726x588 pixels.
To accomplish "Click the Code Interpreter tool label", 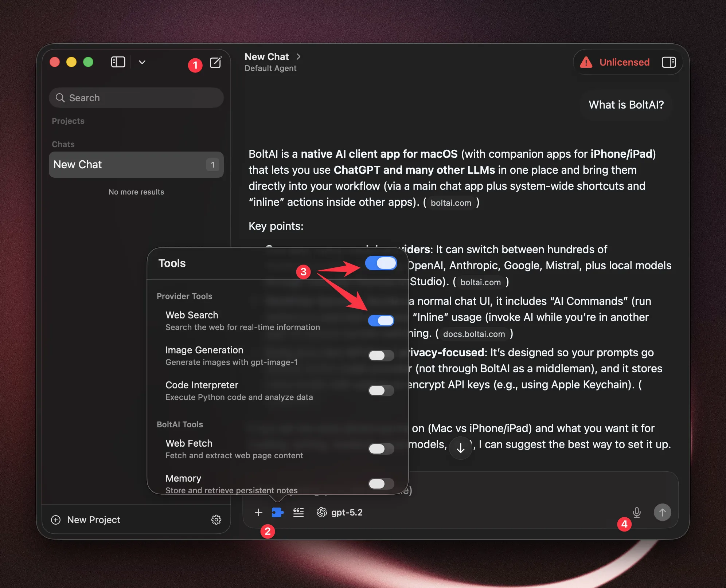I will (202, 385).
